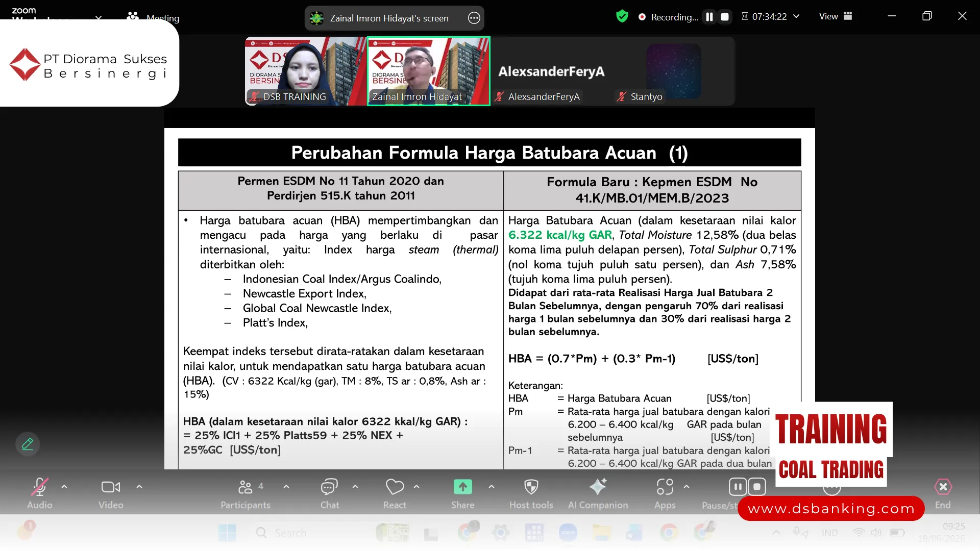Click the 'Indonesian Coal Index/Argus Coalindo,' item
Screen dimensions: 980x551
point(342,279)
